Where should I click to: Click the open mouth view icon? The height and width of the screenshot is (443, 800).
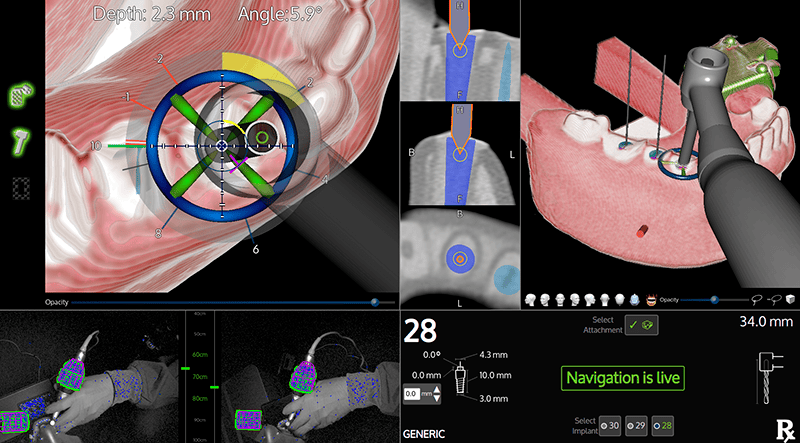[652, 299]
